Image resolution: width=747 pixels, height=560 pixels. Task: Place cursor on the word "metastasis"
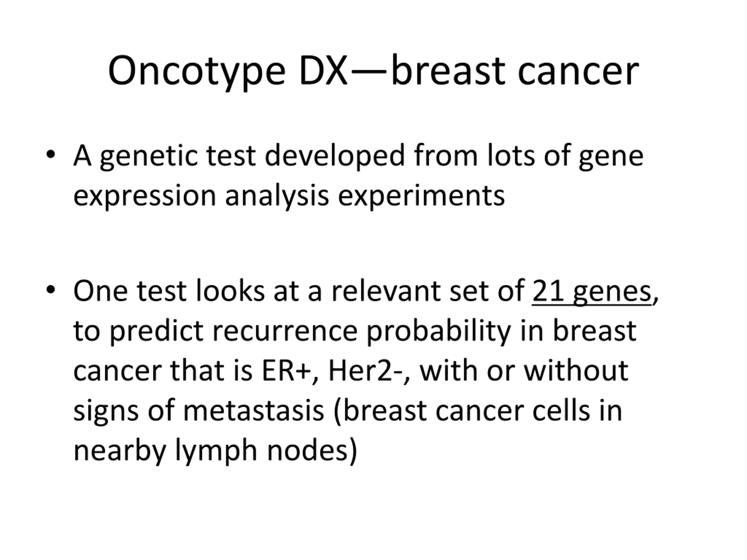[253, 411]
